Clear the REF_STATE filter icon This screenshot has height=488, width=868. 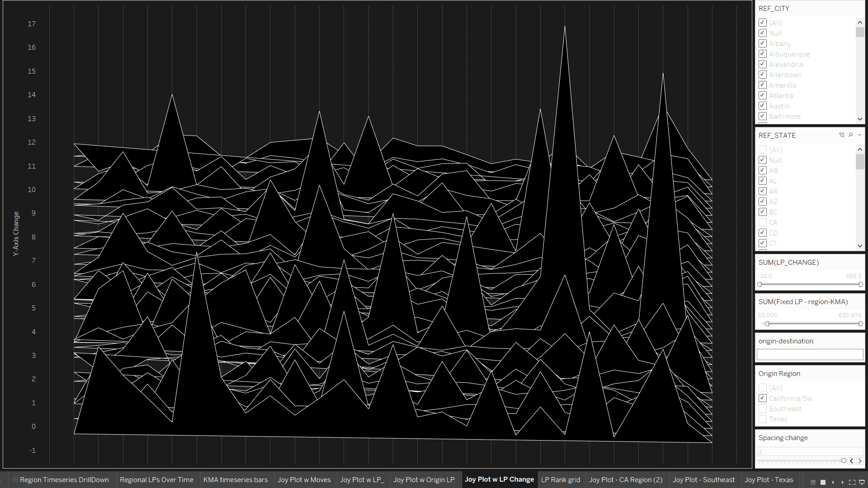pos(842,135)
